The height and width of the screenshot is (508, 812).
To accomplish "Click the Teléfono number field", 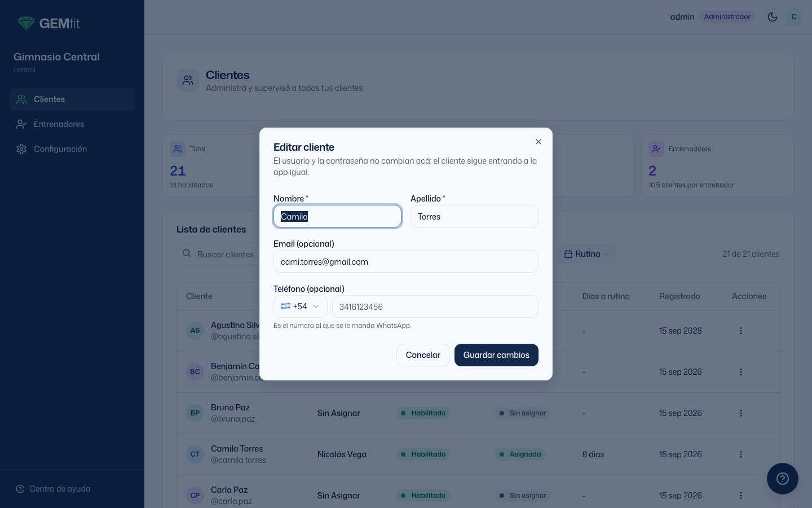I will pos(435,306).
